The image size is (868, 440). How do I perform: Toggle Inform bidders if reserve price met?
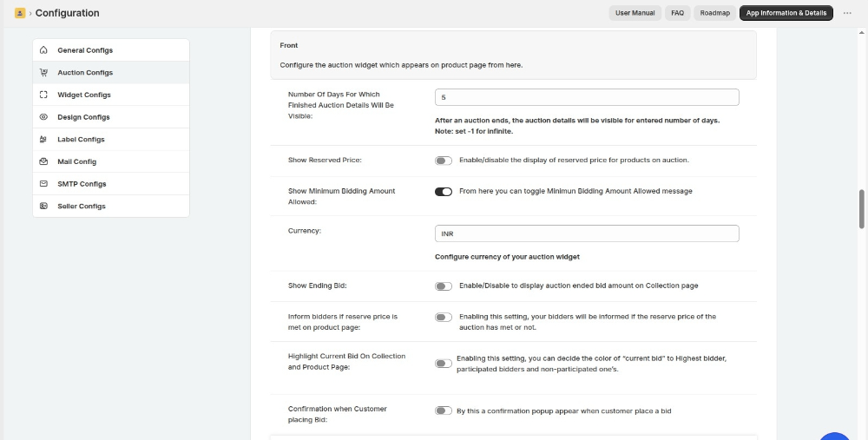coord(444,317)
